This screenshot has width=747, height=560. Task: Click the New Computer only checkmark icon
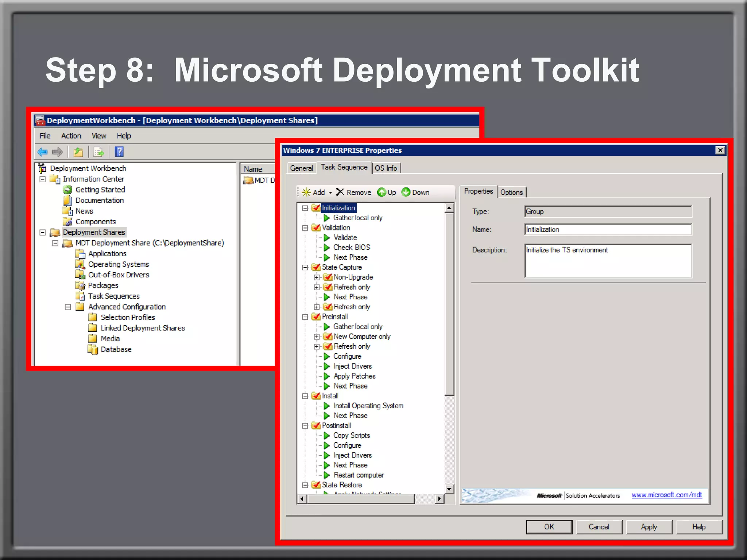tap(328, 337)
